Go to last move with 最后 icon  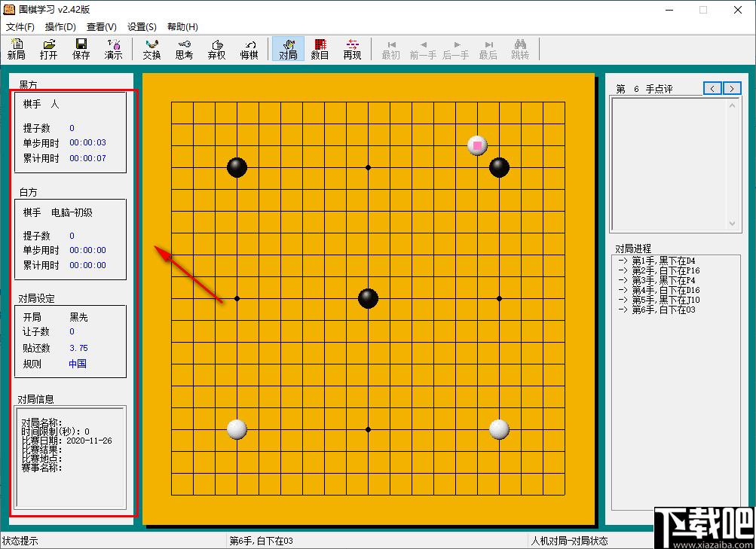pos(488,50)
